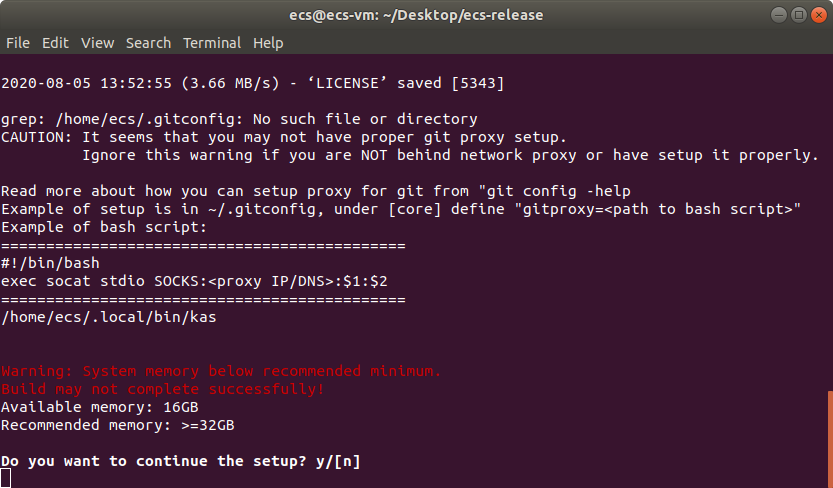Minimize the terminal window
Screen dimensions: 833x488
(x=778, y=15)
